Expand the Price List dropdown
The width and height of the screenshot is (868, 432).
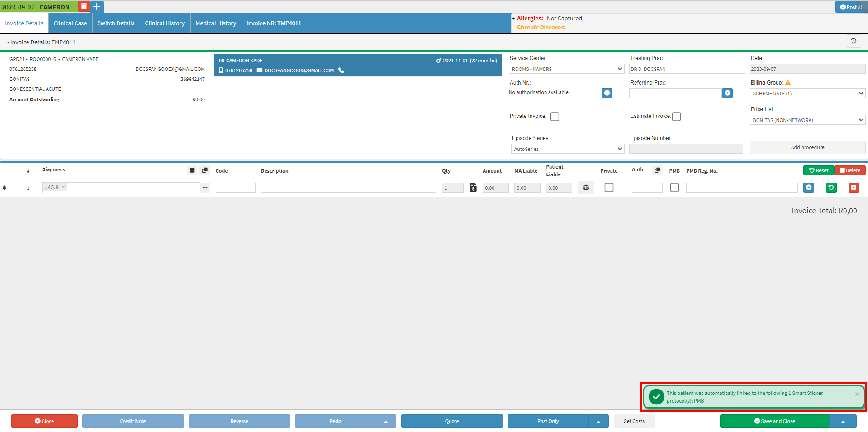(807, 120)
